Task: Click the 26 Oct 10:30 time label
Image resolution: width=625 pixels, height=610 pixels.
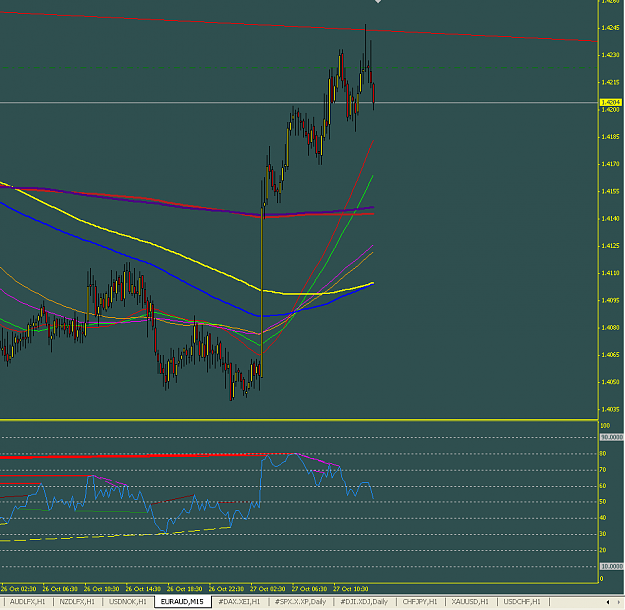Action: tap(101, 589)
